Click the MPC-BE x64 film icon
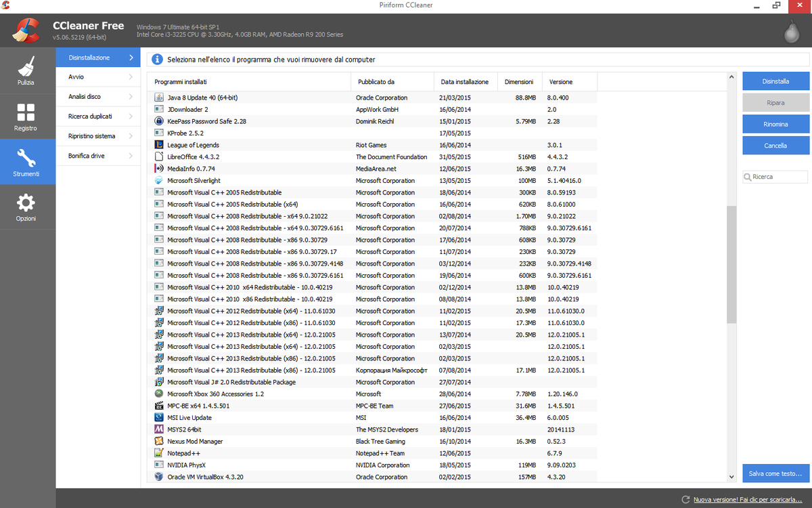This screenshot has width=812, height=508. click(x=159, y=406)
